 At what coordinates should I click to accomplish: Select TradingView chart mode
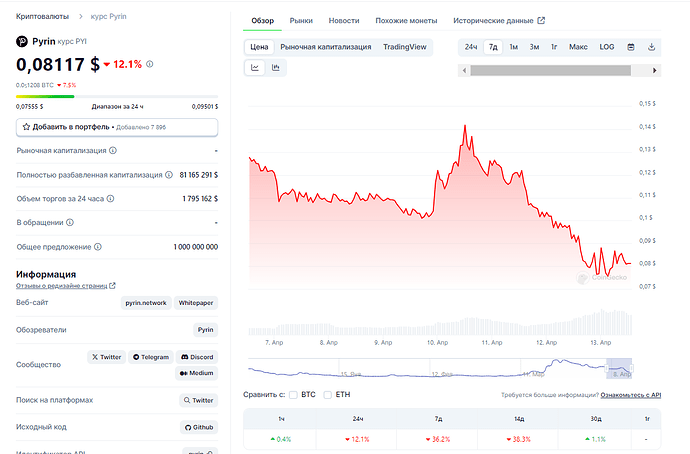[404, 47]
